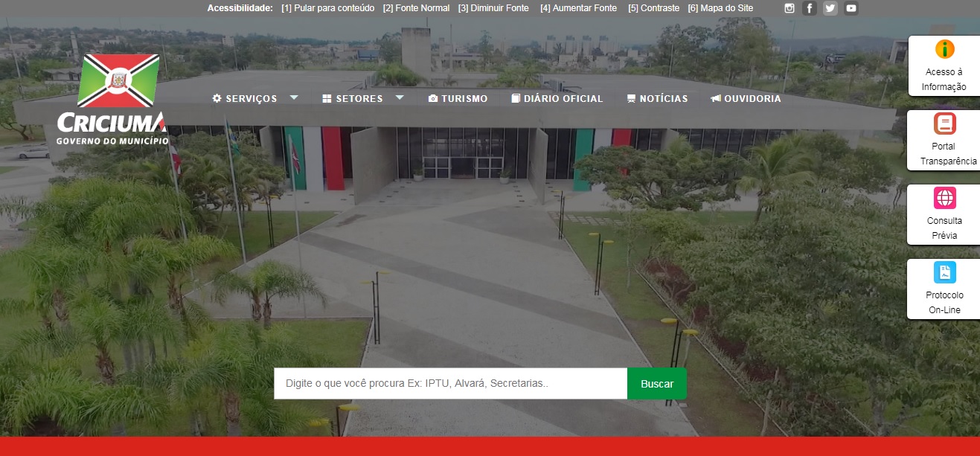Open the YouTube icon link
Viewport: 980px width, 456px height.
tap(851, 8)
